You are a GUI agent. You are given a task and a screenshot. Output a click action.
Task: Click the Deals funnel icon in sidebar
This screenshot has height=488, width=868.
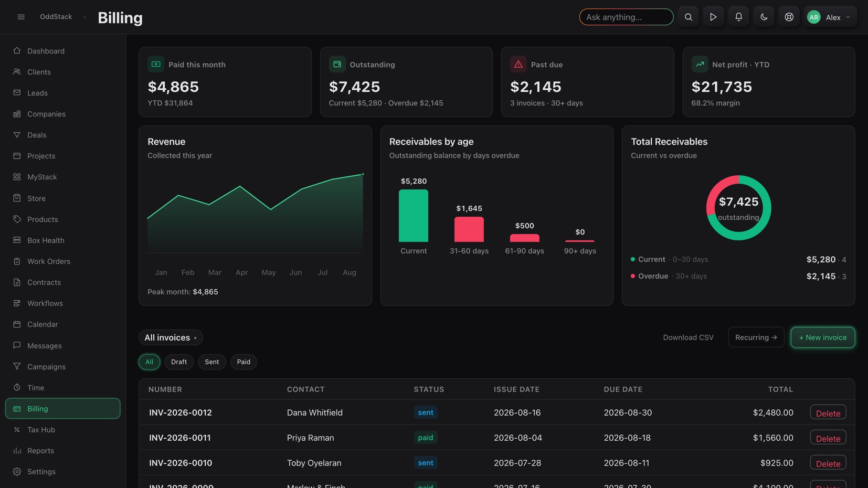[17, 135]
